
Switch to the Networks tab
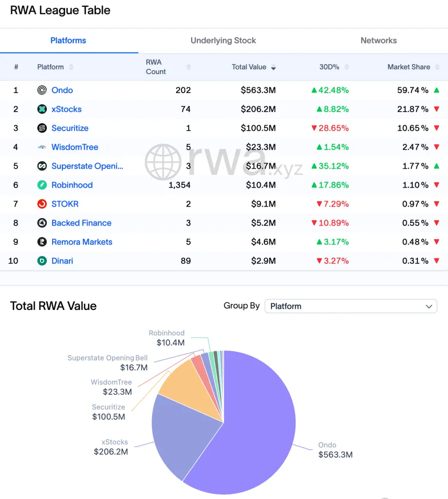(x=378, y=41)
